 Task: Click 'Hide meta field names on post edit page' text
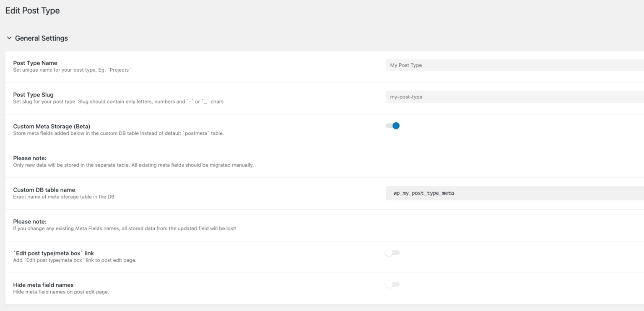pos(61,292)
